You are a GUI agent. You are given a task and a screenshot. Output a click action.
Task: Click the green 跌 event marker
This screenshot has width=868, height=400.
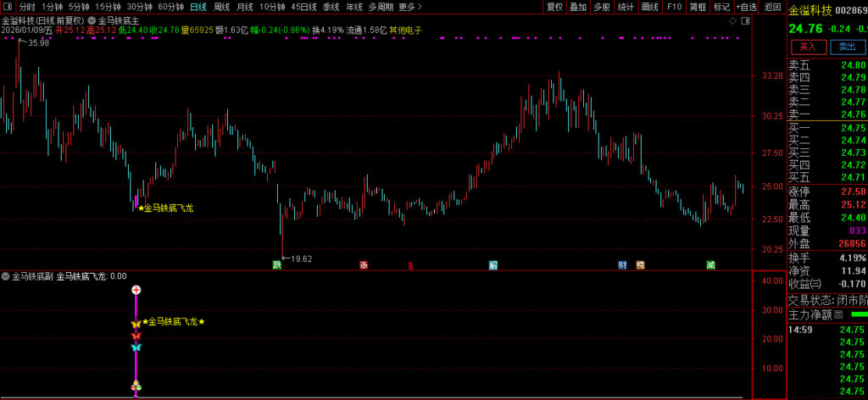[276, 264]
